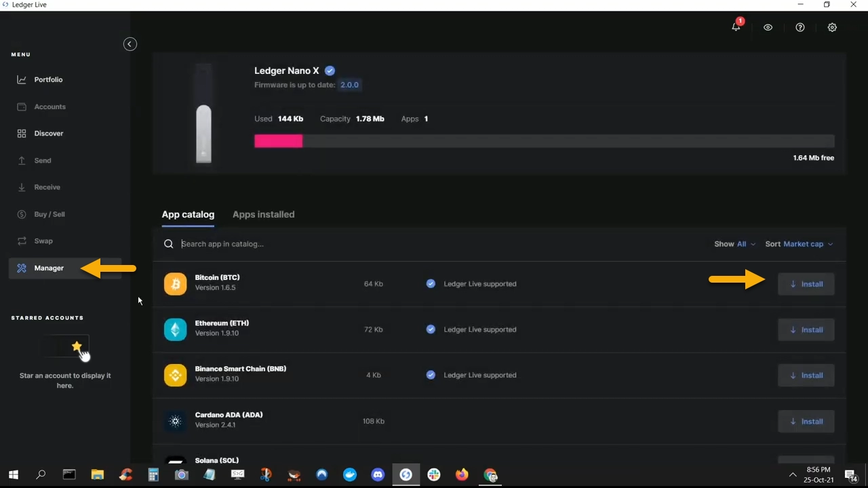The image size is (868, 488).
Task: Open Firefox from the taskbar
Action: pyautogui.click(x=462, y=474)
